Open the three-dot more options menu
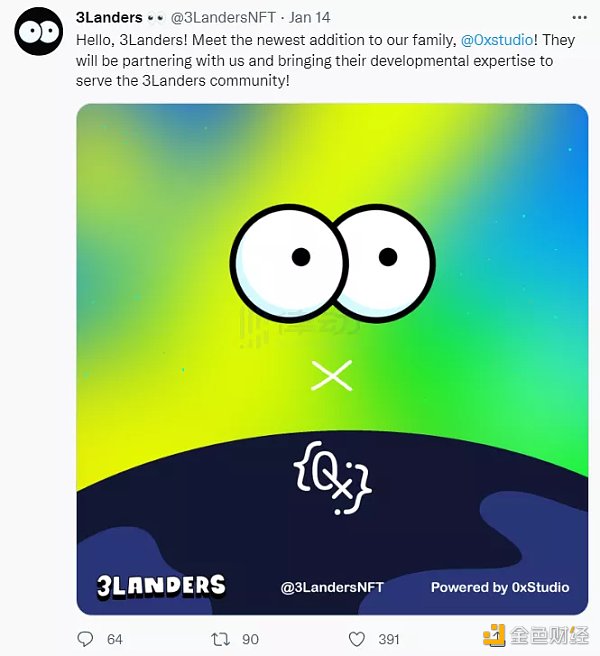Screen dimensions: 600x656 (579, 18)
